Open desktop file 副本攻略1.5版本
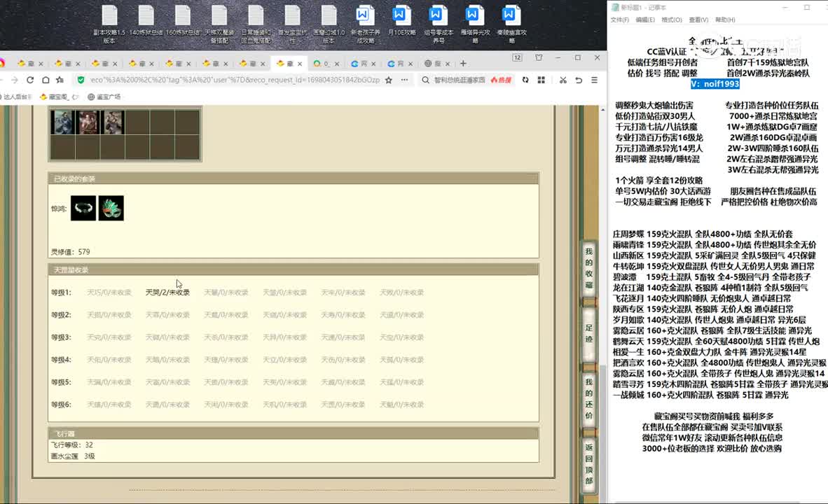 [109, 23]
